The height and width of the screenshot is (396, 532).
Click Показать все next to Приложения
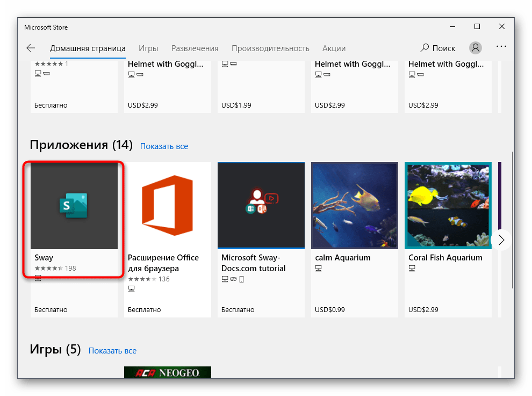(164, 146)
